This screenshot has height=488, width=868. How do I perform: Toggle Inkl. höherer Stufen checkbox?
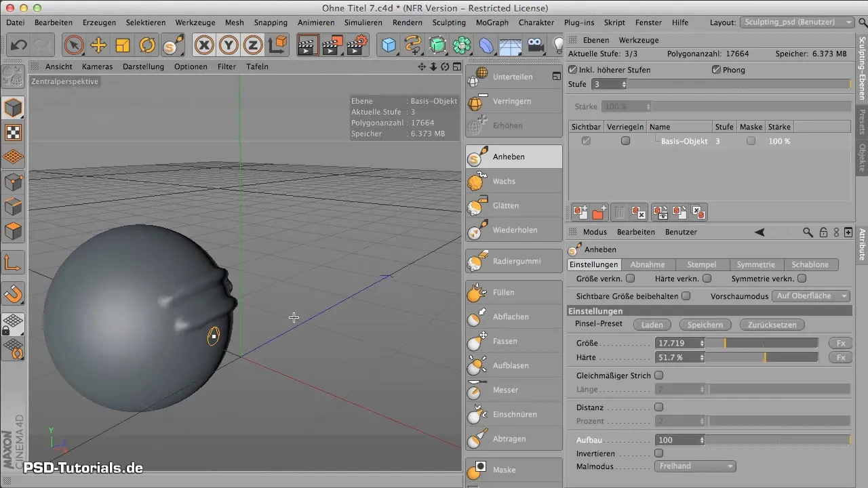click(573, 70)
